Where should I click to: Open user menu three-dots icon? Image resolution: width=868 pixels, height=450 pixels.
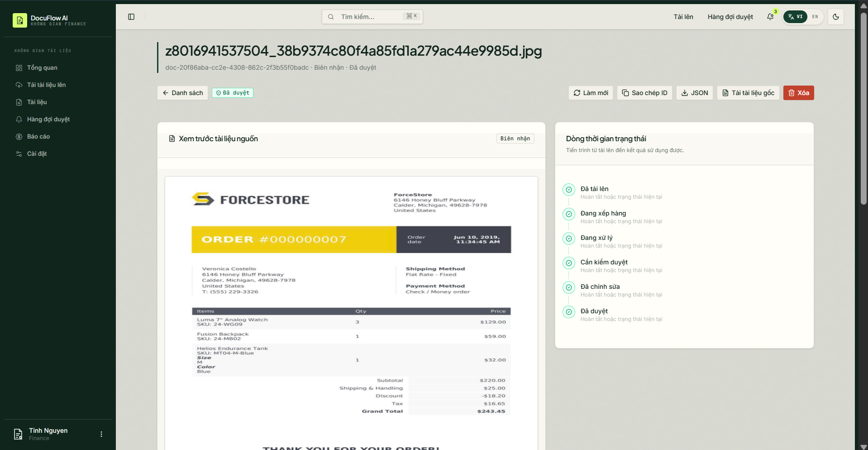[x=101, y=434]
